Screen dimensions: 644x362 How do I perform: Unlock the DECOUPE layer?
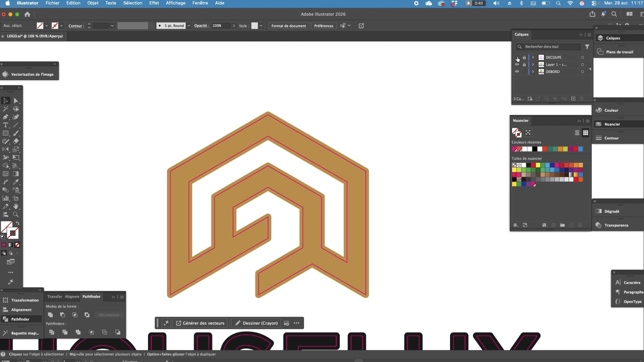tap(524, 57)
